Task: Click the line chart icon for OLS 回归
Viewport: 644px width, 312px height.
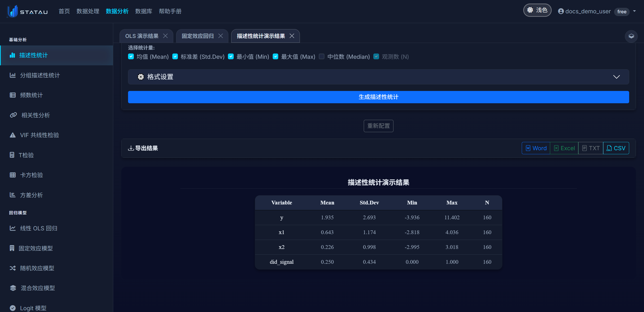Action: coord(13,228)
